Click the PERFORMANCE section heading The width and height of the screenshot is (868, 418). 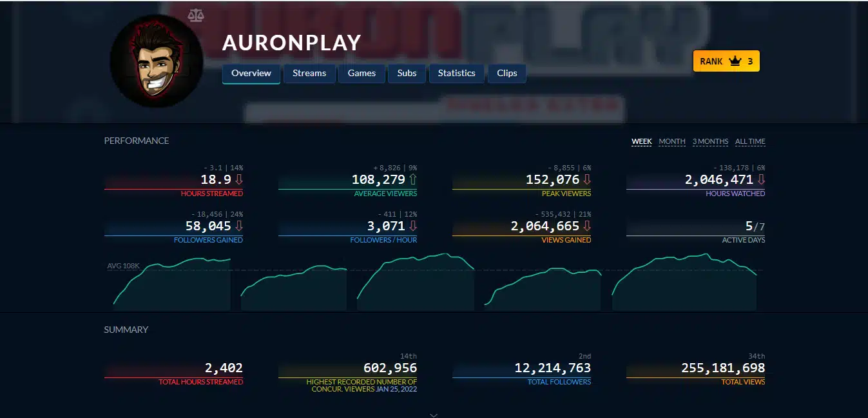(x=137, y=141)
